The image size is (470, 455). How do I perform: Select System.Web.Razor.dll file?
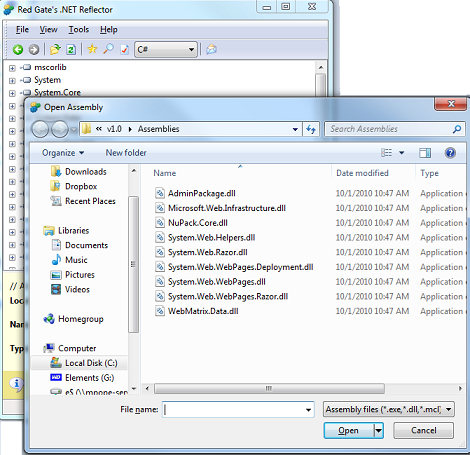tap(201, 252)
